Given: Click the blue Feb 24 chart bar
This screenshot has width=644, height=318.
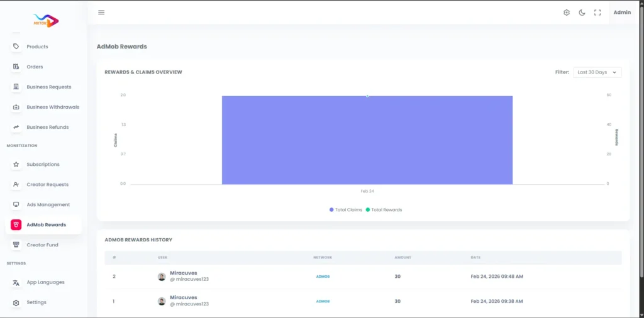Looking at the screenshot, I should click(367, 140).
